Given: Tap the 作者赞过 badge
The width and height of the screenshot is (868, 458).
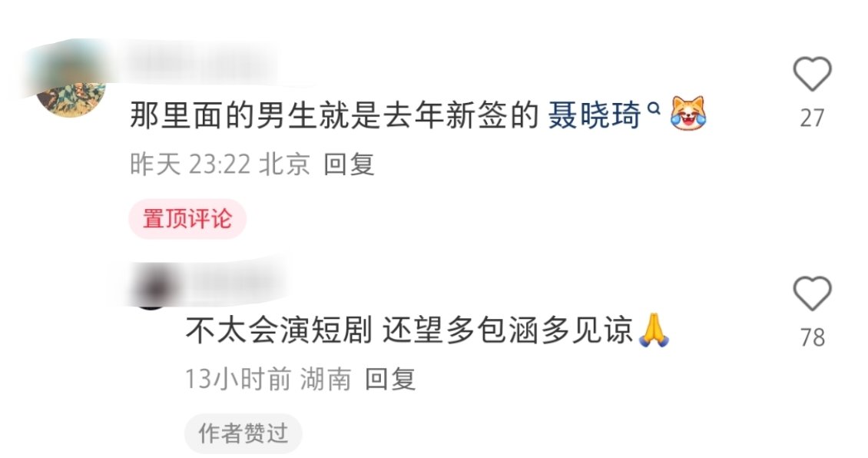Looking at the screenshot, I should [x=243, y=433].
